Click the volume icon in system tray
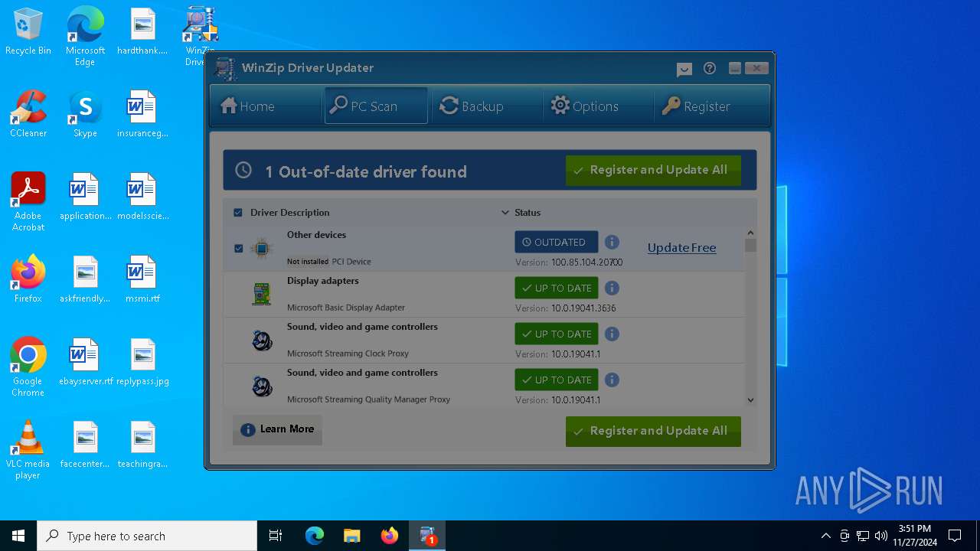Image resolution: width=980 pixels, height=551 pixels. pos(881,536)
